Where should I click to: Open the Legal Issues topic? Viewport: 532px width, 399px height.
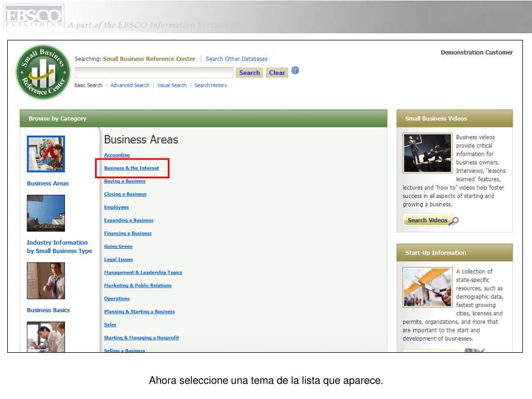pyautogui.click(x=118, y=259)
